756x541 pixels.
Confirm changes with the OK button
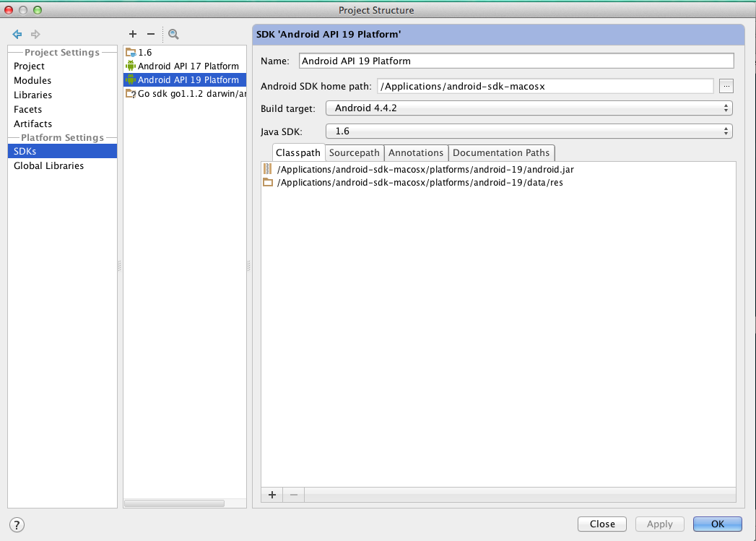tap(717, 524)
